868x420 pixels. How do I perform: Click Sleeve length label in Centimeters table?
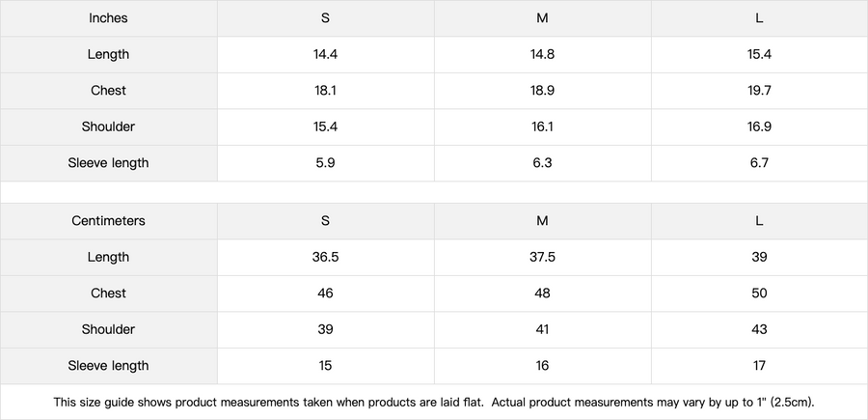(x=108, y=366)
